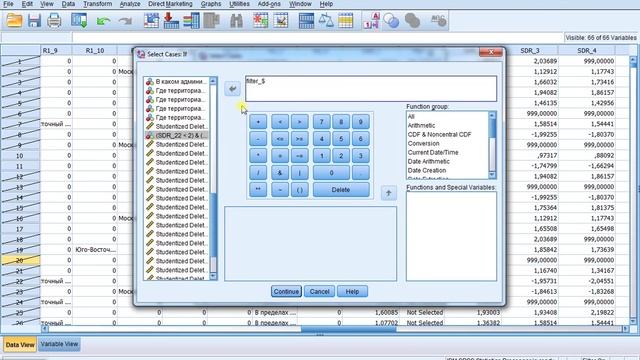The image size is (640, 360).
Task: Click the exponent ** operator button
Action: coord(258,190)
